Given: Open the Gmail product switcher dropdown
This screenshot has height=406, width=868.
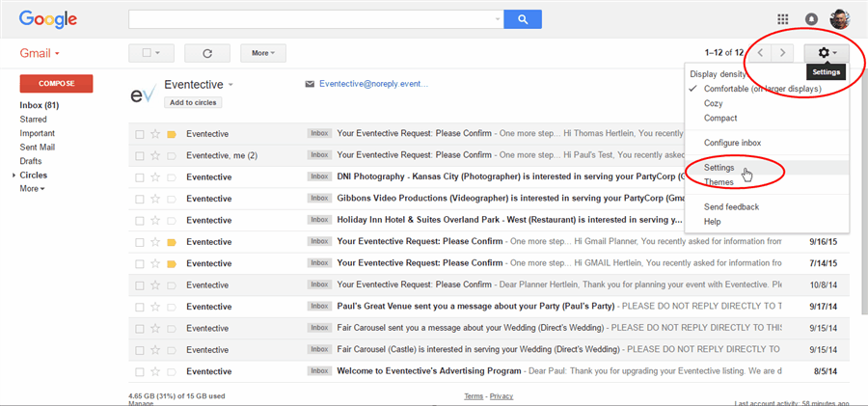Looking at the screenshot, I should click(40, 53).
